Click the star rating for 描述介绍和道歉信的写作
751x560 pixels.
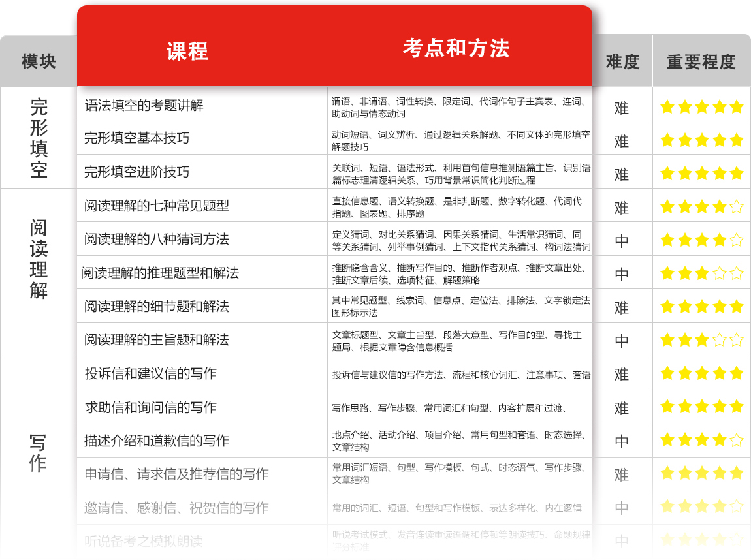click(x=701, y=439)
